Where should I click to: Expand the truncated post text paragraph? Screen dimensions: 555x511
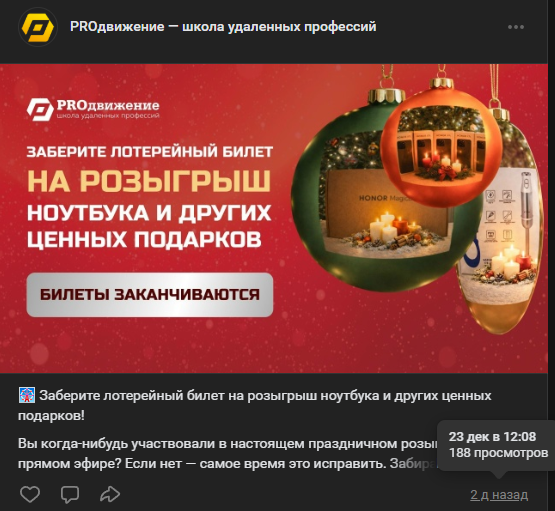227,454
